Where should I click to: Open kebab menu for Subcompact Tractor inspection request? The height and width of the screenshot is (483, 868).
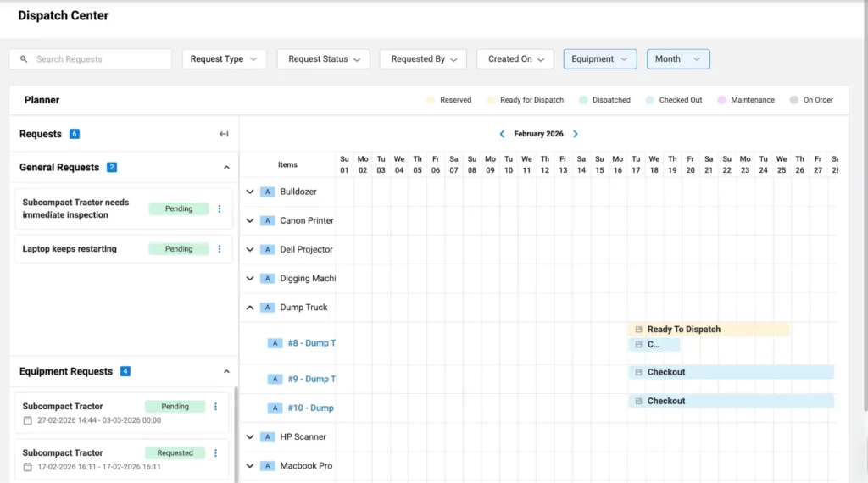pyautogui.click(x=220, y=208)
